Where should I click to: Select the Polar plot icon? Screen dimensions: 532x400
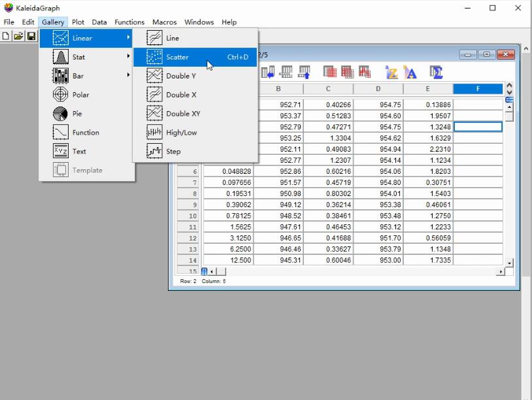[60, 95]
